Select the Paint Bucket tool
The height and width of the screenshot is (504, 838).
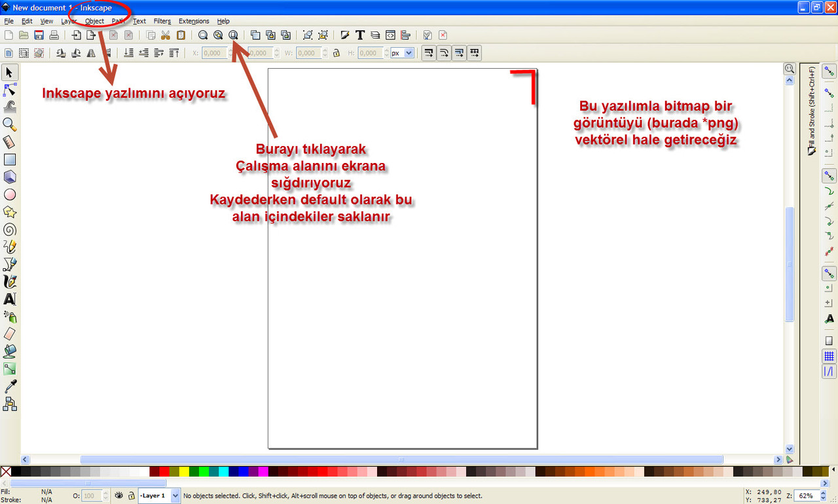click(x=10, y=351)
